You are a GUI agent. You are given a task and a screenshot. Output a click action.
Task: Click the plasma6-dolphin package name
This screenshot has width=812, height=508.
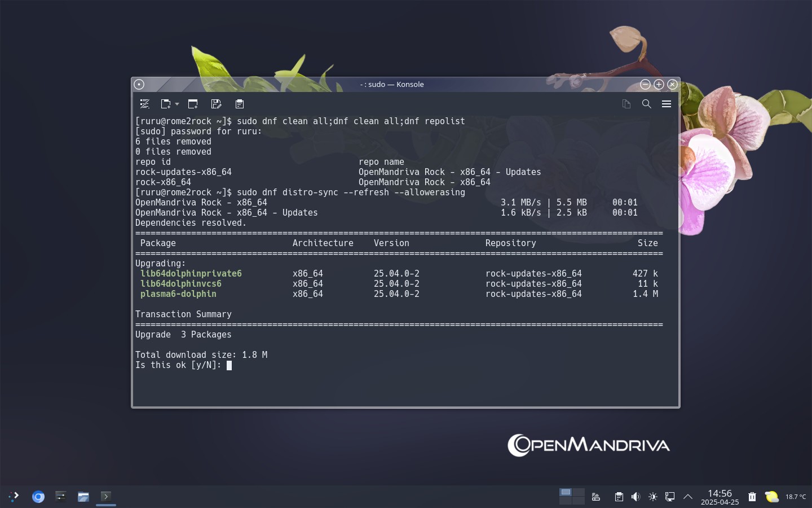click(x=178, y=294)
